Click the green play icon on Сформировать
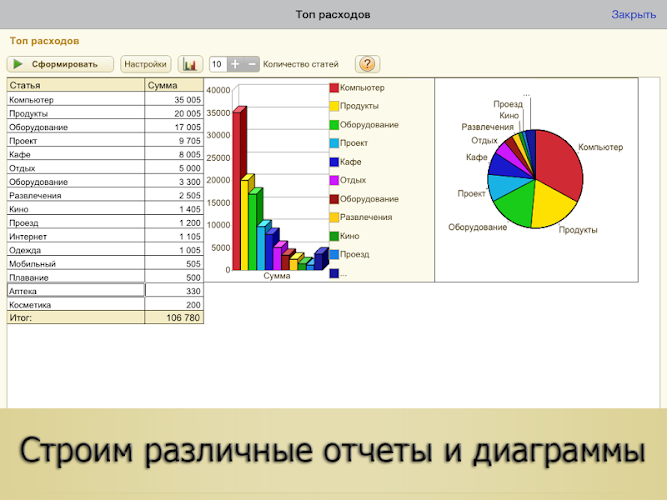 (18, 64)
